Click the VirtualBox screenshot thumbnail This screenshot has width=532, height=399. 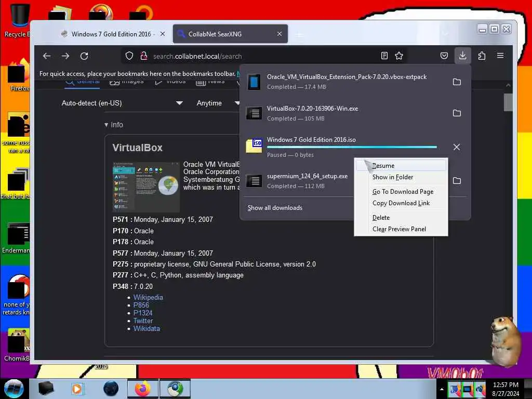146,187
